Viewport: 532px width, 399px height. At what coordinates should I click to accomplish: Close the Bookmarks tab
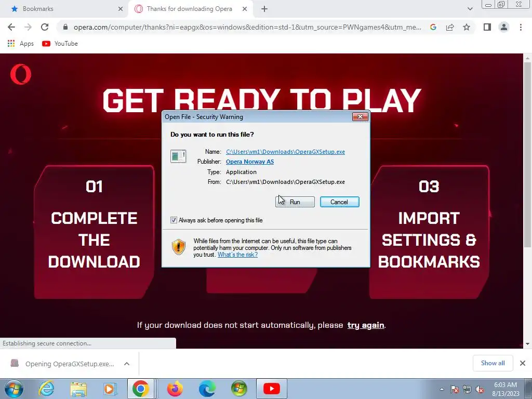120,9
